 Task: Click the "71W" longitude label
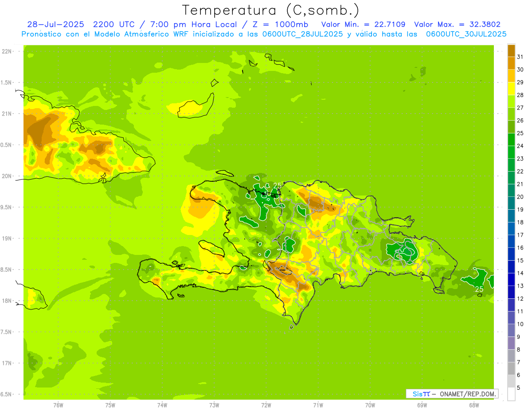click(x=318, y=405)
